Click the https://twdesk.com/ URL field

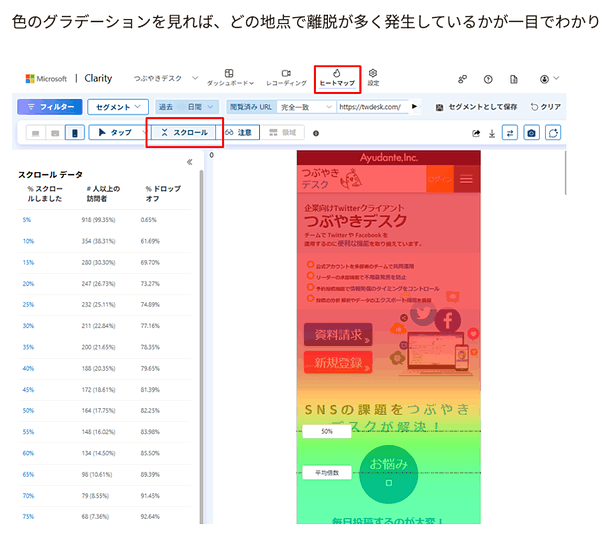pos(371,107)
